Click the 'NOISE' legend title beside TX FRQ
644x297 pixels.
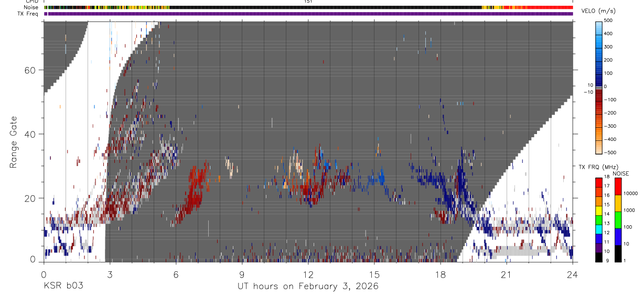621,173
